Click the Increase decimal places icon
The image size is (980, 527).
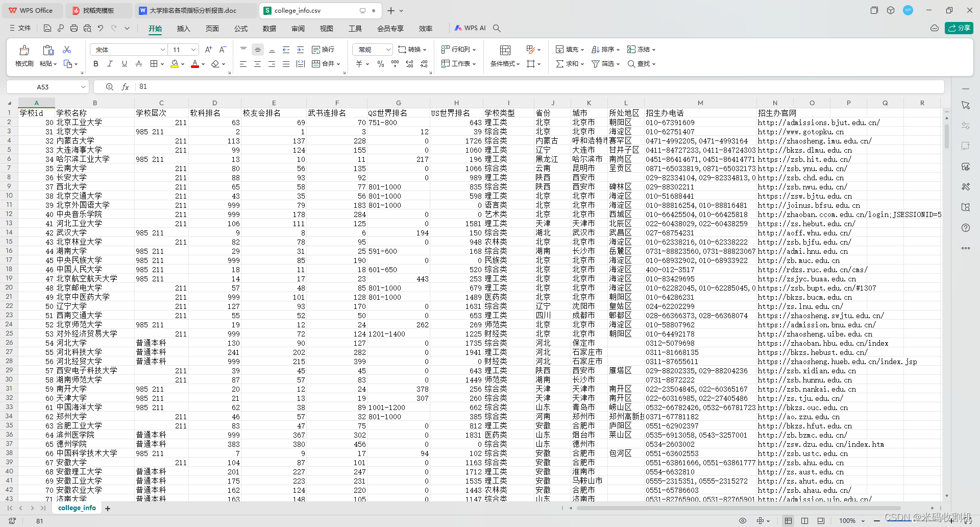tap(410, 64)
